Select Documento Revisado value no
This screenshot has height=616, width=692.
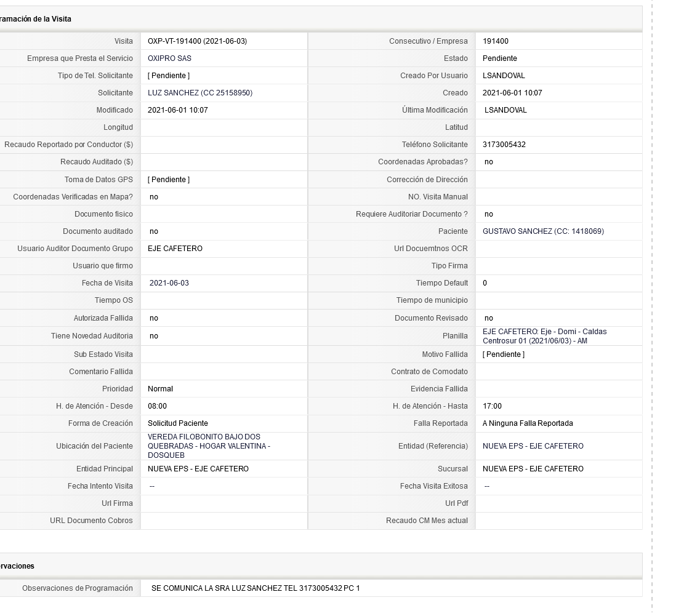click(489, 318)
